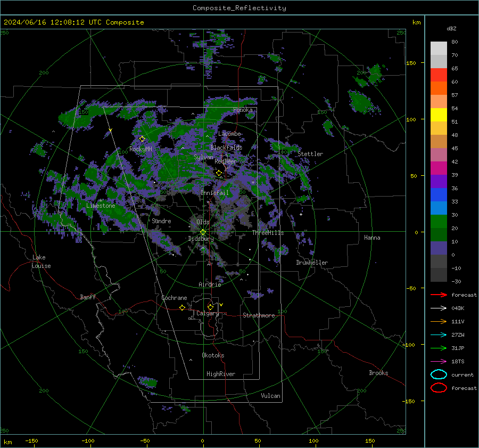The width and height of the screenshot is (479, 448).
Task: Click the Blackfalds city label
Action: tap(226, 148)
